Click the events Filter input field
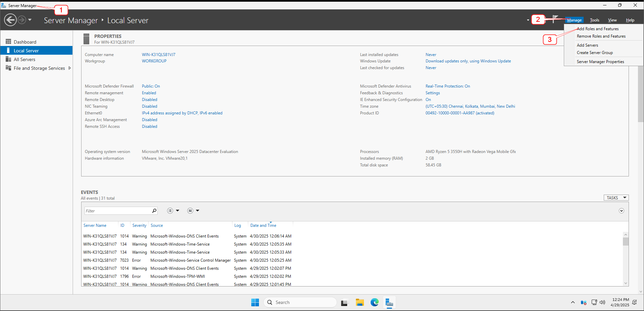Image resolution: width=644 pixels, height=311 pixels. coord(118,211)
